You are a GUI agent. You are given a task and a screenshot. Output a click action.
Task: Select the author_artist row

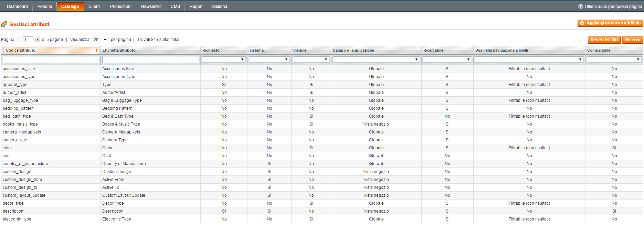322,93
